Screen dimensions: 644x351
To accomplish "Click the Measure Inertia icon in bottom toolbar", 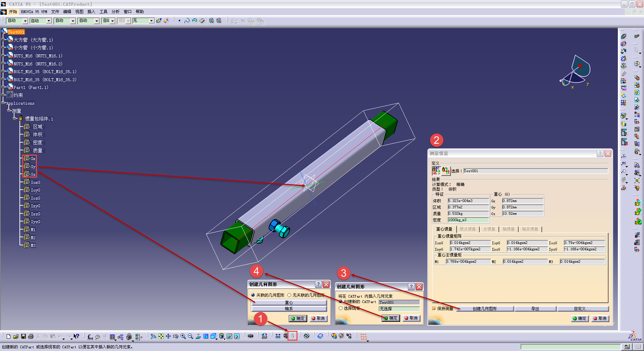I will [292, 336].
